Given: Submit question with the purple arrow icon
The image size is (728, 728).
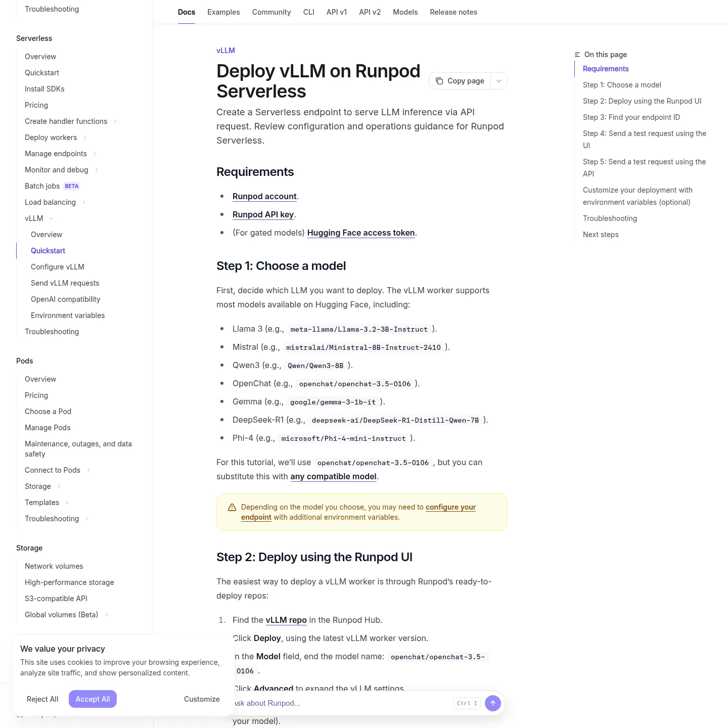Looking at the screenshot, I should (493, 703).
